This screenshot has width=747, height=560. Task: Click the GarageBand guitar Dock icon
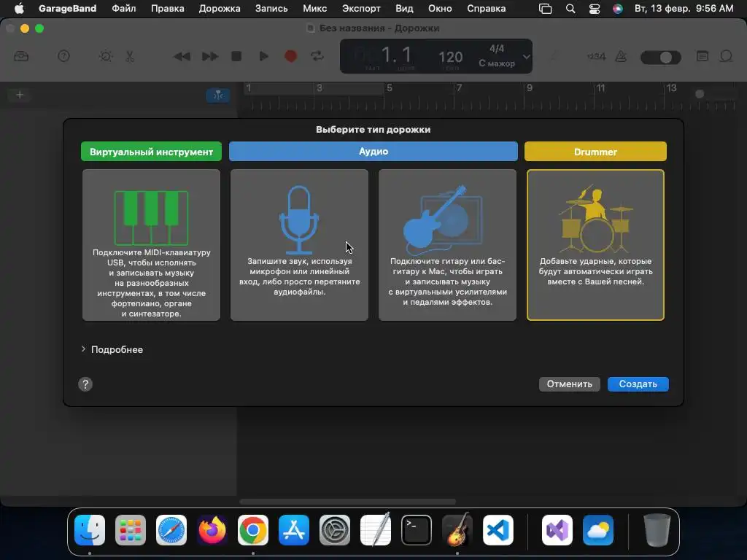click(457, 529)
